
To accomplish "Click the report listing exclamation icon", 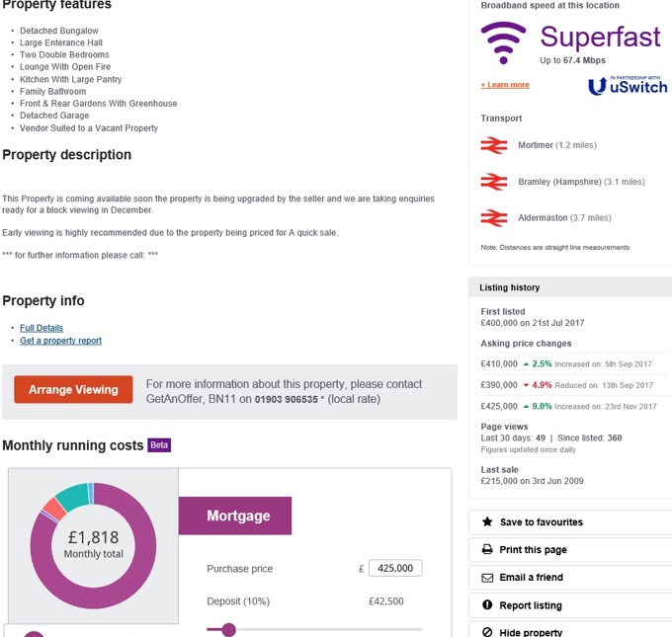I will tap(487, 604).
